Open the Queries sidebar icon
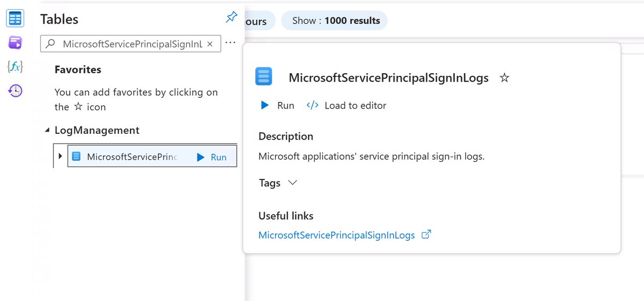Image resolution: width=644 pixels, height=301 pixels. click(15, 42)
